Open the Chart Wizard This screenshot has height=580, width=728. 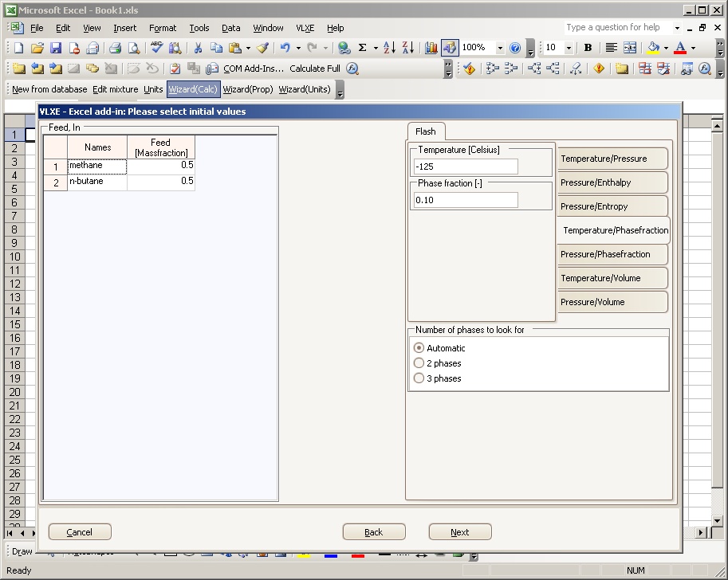point(431,47)
